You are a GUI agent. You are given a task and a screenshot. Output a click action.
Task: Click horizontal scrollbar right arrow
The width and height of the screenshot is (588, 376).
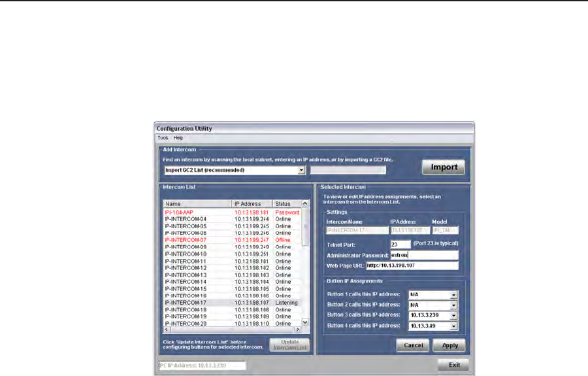[x=298, y=330]
